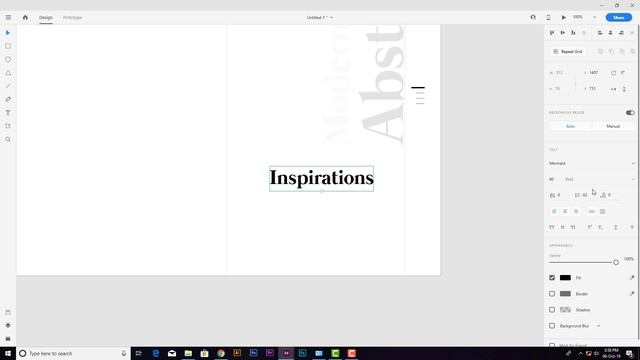Viewport: 640px width, 360px height.
Task: Apply uppercase text transform
Action: click(552, 227)
